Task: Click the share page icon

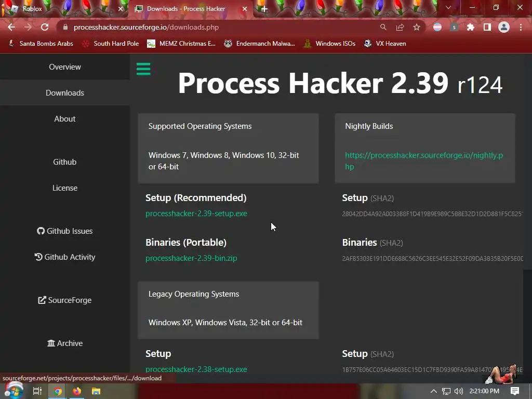Action: tap(400, 27)
